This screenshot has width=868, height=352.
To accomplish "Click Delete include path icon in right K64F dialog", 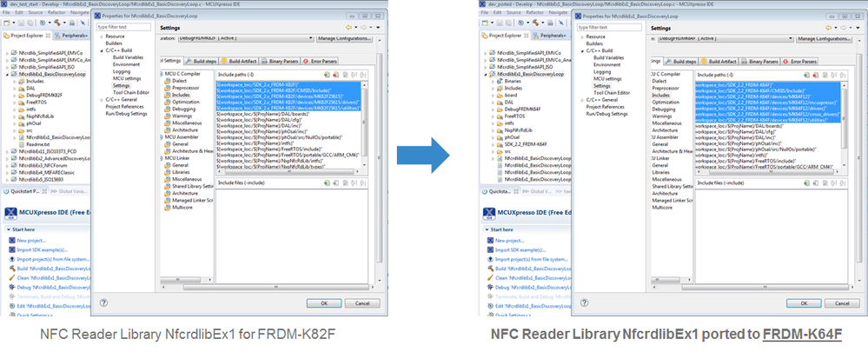I will (x=817, y=75).
